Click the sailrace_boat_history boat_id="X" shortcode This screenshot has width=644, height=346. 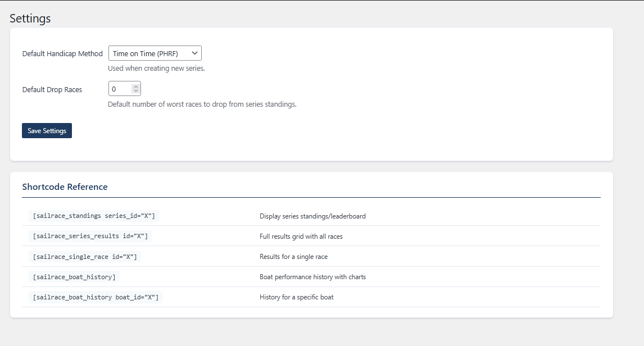coord(96,297)
